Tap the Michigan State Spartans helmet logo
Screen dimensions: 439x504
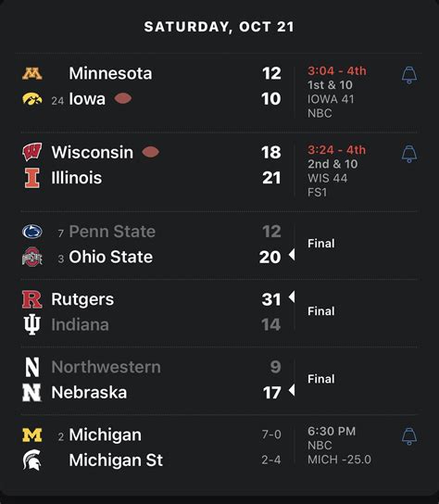click(31, 460)
